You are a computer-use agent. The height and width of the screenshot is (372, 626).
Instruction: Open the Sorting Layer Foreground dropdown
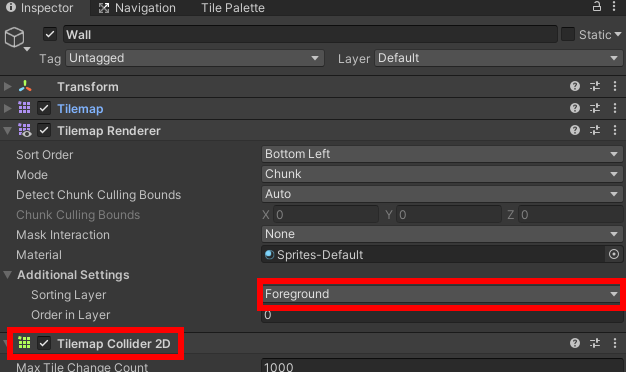coord(442,294)
